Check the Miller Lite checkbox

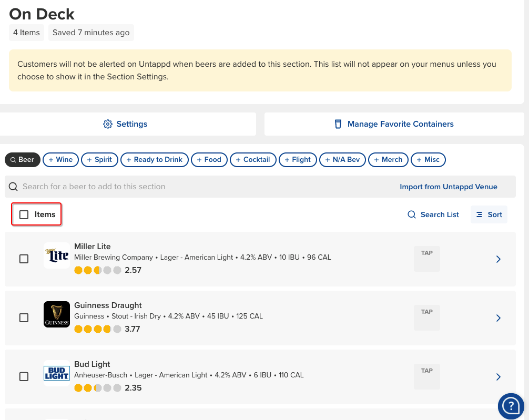click(24, 259)
